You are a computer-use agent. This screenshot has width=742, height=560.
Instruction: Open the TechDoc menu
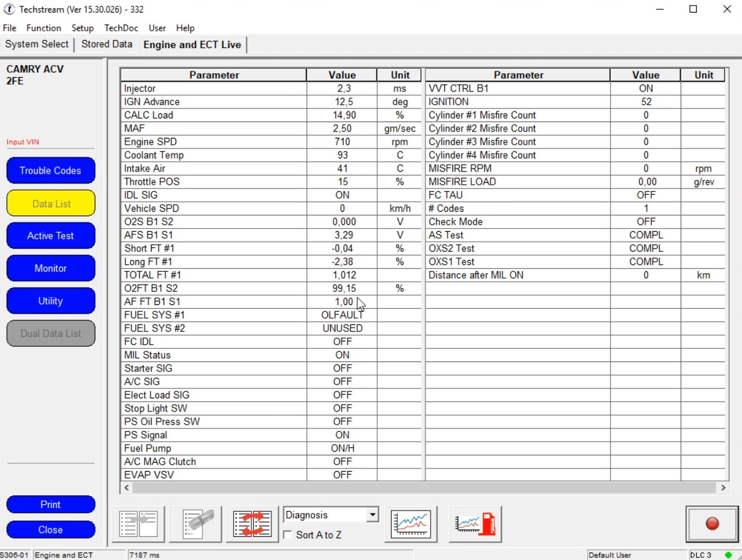click(x=121, y=28)
